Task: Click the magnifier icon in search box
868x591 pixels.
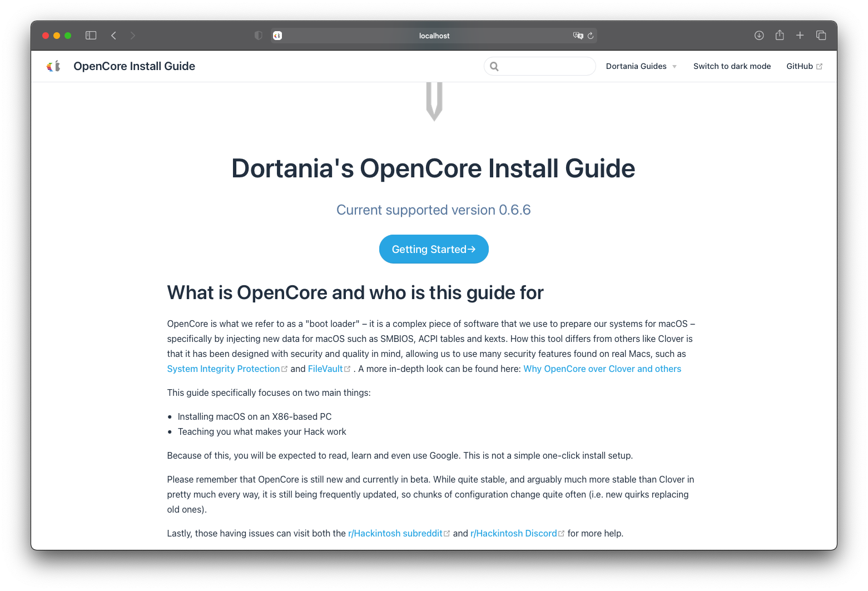Action: pyautogui.click(x=494, y=67)
